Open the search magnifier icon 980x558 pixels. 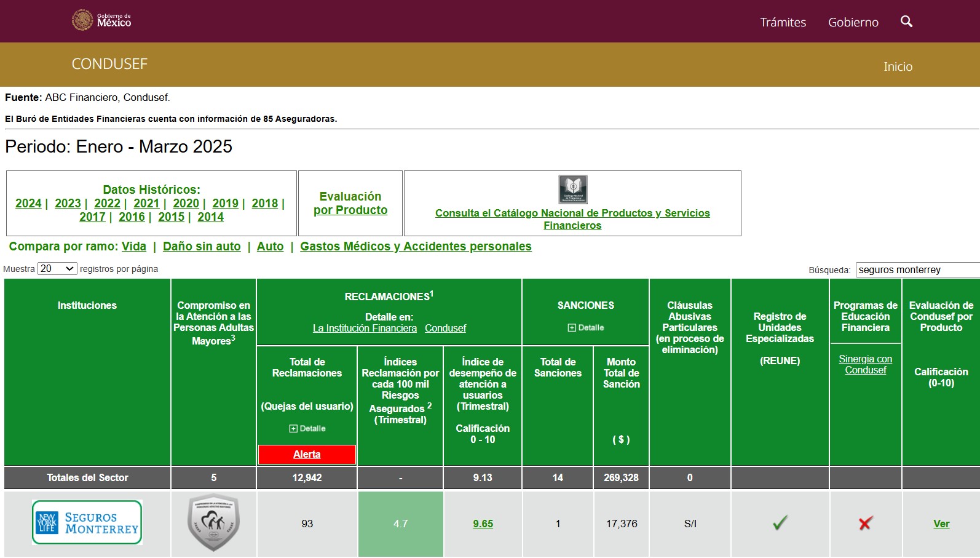pyautogui.click(x=906, y=22)
